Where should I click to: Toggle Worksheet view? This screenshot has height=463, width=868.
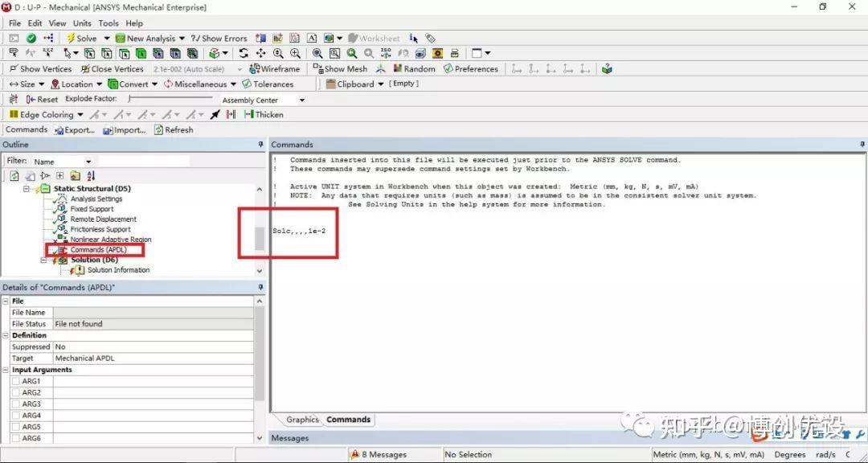[x=375, y=38]
